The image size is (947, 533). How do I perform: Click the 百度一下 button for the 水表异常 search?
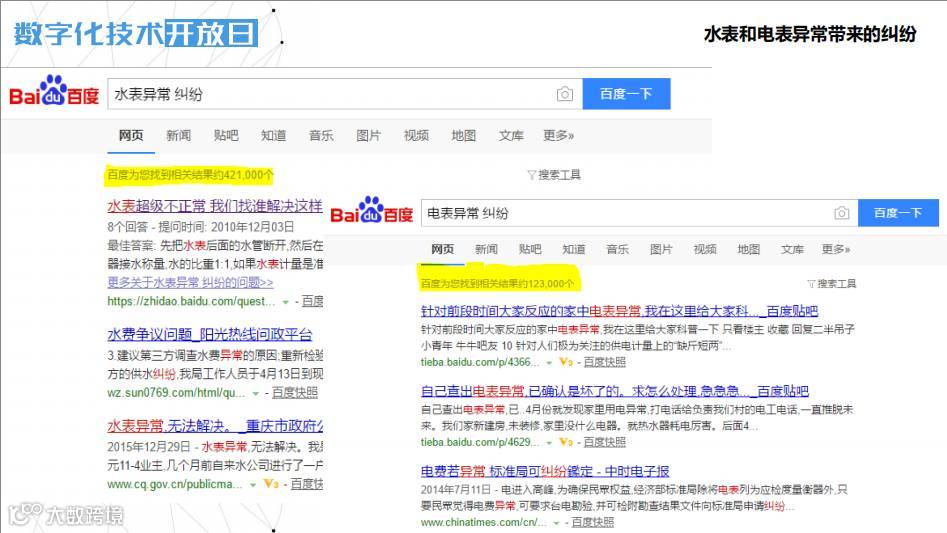coord(626,94)
